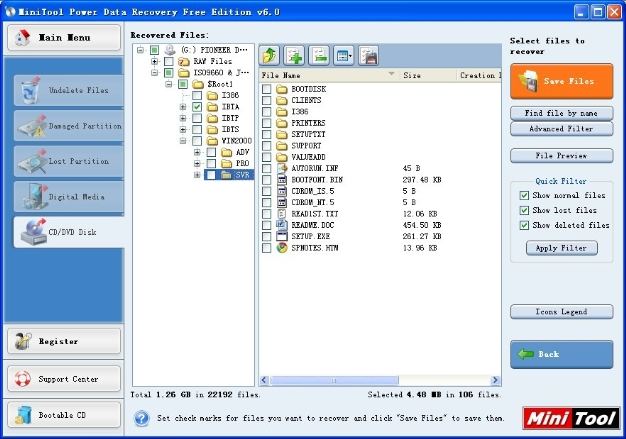Uncheck the IBTA folder in tree

coord(197,107)
